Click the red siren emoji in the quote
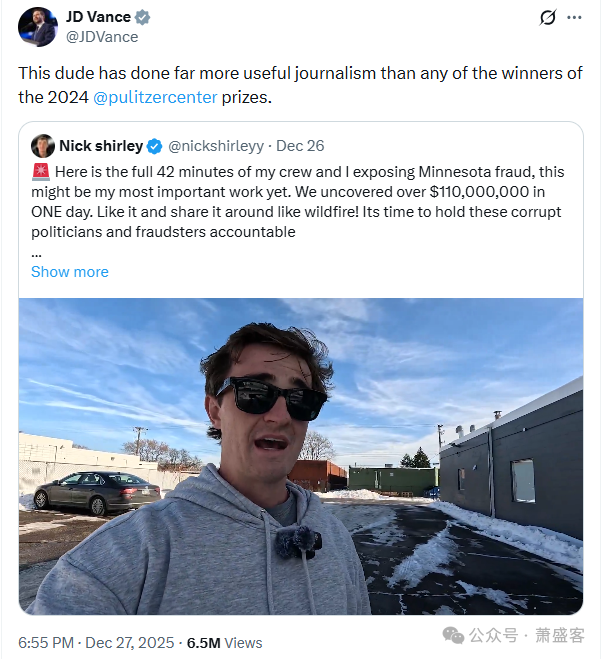The height and width of the screenshot is (659, 604). coord(41,172)
